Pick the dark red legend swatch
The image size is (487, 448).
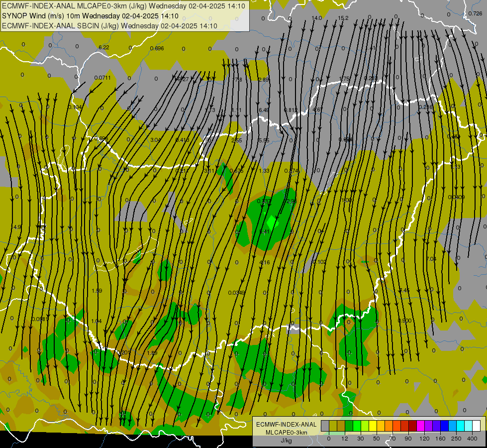coord(412,426)
